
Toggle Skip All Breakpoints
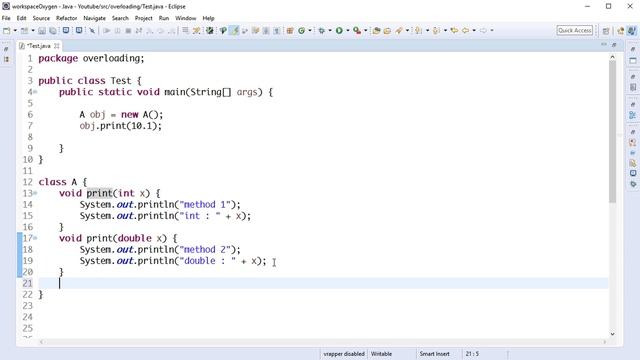click(92, 31)
